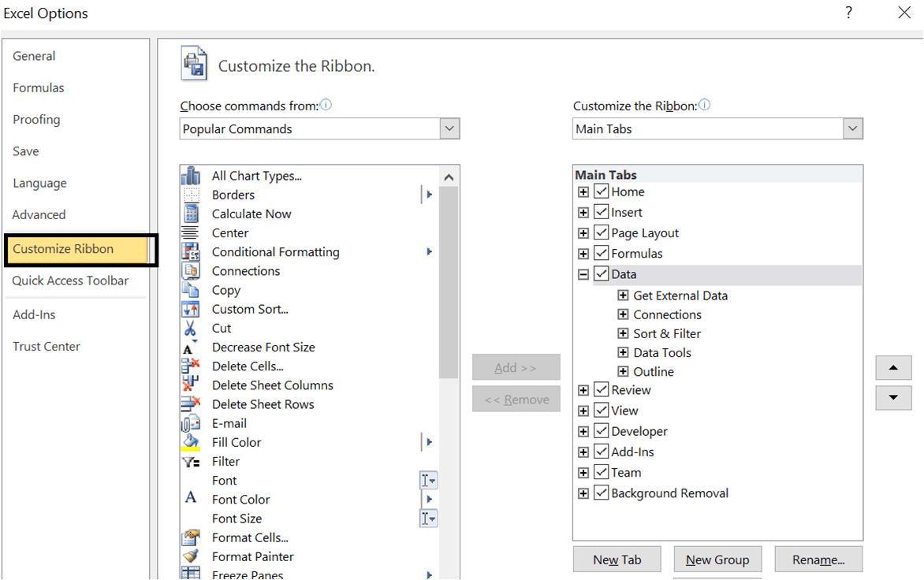
Task: Toggle the Background Removal checkbox
Action: point(602,493)
